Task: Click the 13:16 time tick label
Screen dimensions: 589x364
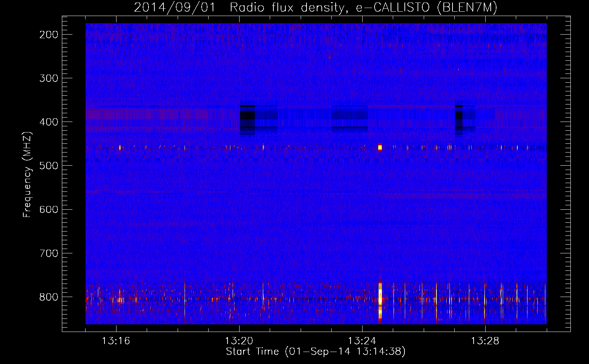Action: point(116,341)
